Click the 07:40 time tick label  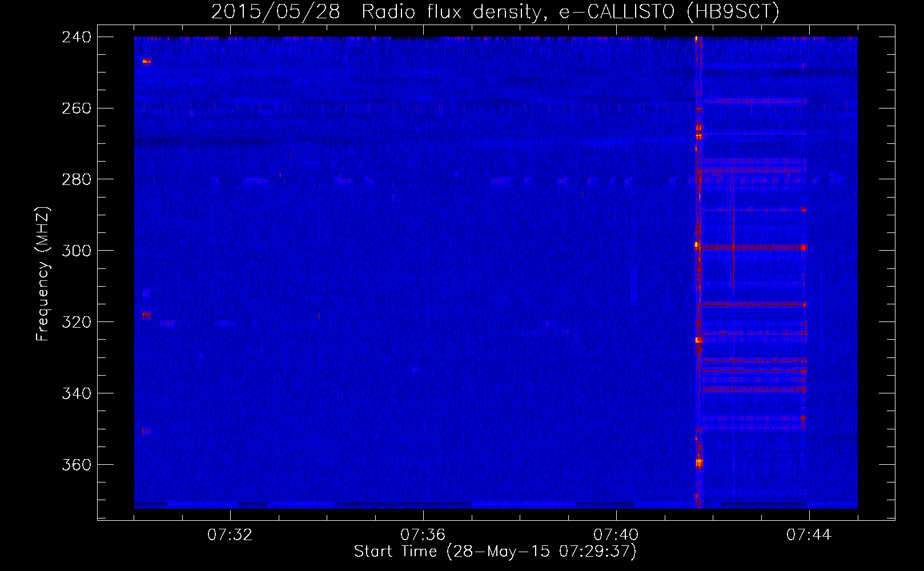[616, 535]
